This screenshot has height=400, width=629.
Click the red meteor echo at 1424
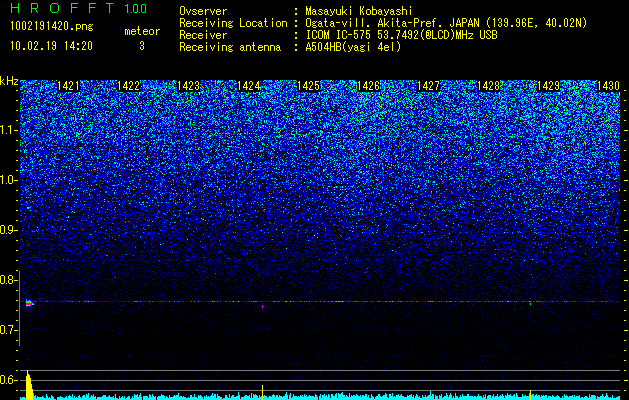pos(262,307)
